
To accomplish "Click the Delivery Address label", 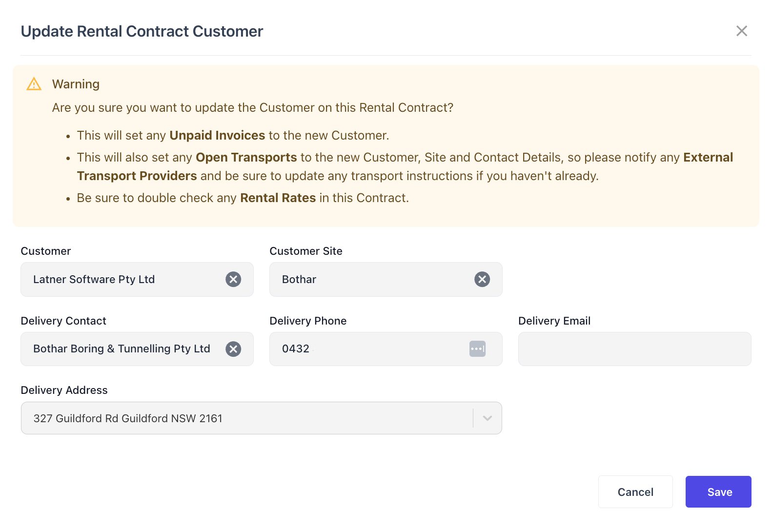I will coord(64,390).
